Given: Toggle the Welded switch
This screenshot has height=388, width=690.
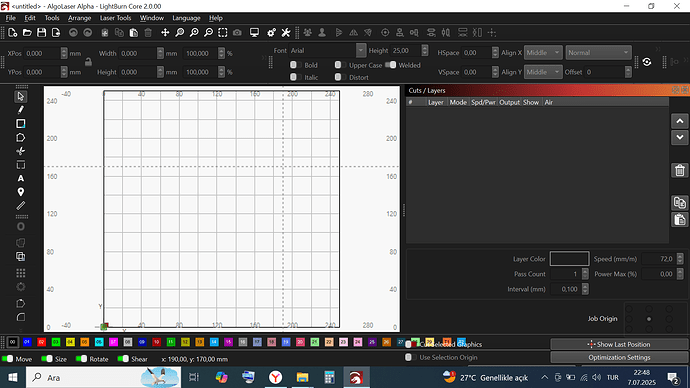Looking at the screenshot, I should point(390,65).
